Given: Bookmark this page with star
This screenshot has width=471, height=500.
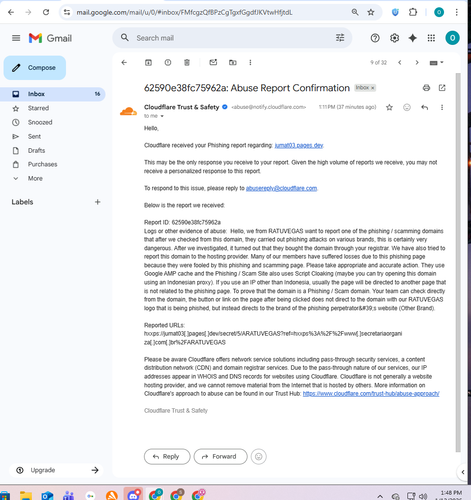Looking at the screenshot, I should pyautogui.click(x=371, y=12).
